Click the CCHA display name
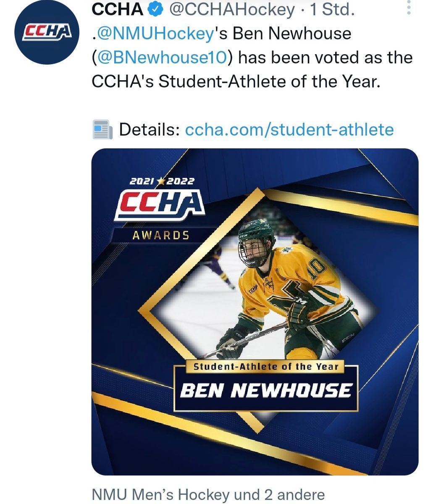The image size is (433, 504). [117, 10]
